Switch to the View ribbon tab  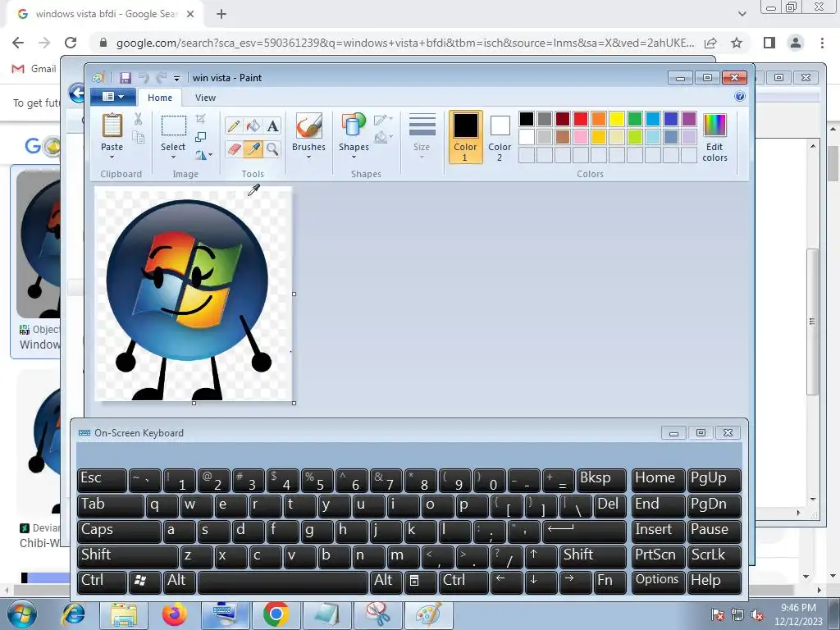205,98
